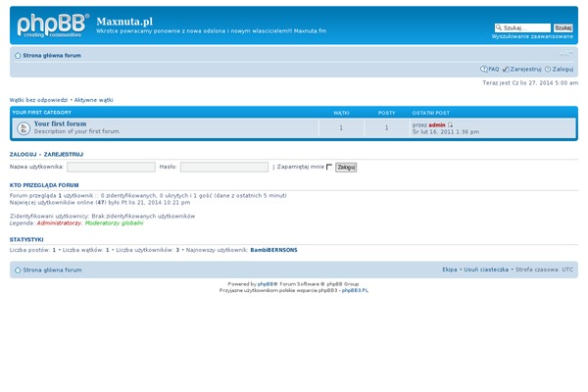Open newest user BambiBERNSONS profile
Image resolution: width=588 pixels, height=392 pixels.
click(273, 250)
